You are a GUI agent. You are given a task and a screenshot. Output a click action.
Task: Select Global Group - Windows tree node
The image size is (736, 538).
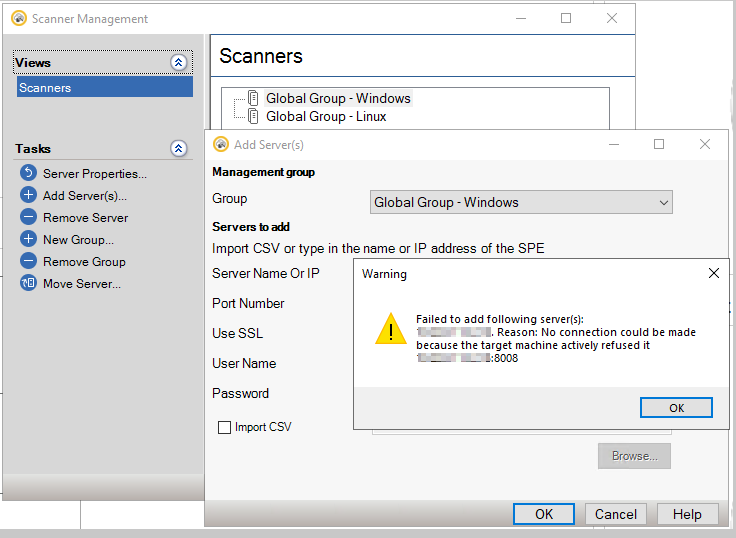click(338, 98)
